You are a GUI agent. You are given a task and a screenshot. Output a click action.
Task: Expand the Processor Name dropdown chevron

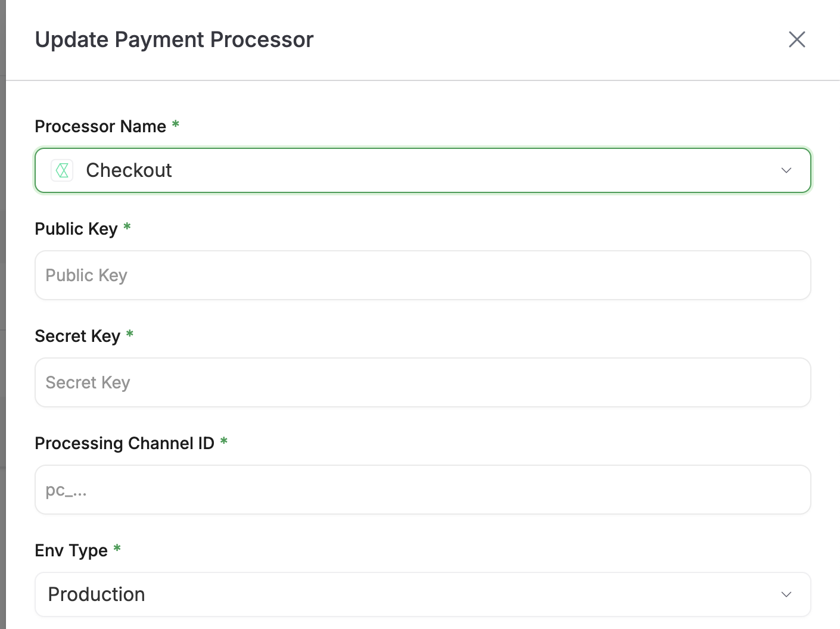tap(786, 170)
